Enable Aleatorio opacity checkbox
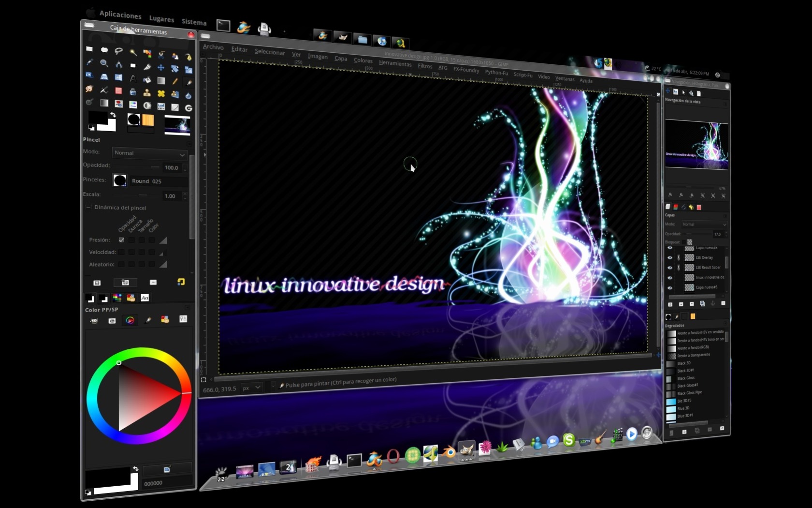Screen dimensions: 812x508 click(121, 264)
